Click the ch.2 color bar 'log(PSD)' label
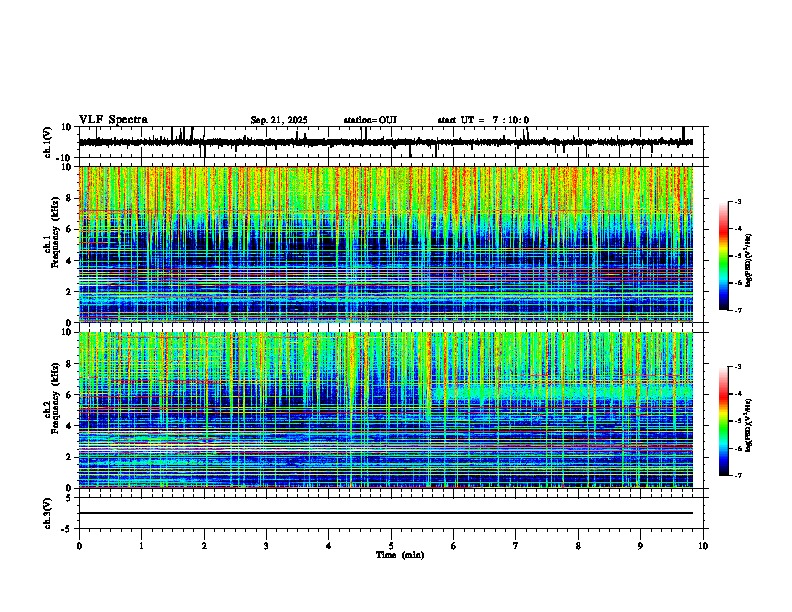Image resolution: width=792 pixels, height=612 pixels. coord(749,425)
